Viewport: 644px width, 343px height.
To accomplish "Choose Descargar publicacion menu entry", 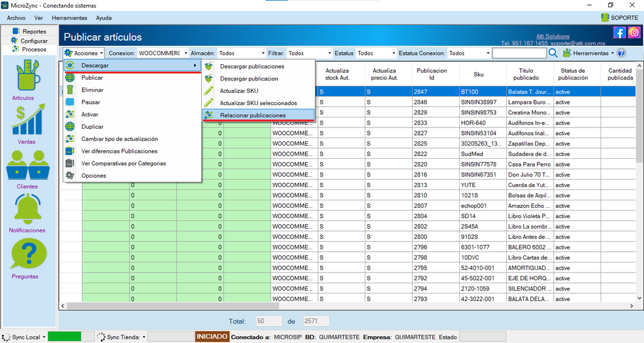I will 258,79.
